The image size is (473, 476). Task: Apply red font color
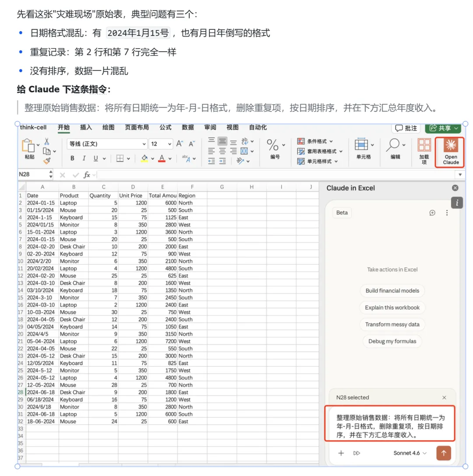coord(162,158)
